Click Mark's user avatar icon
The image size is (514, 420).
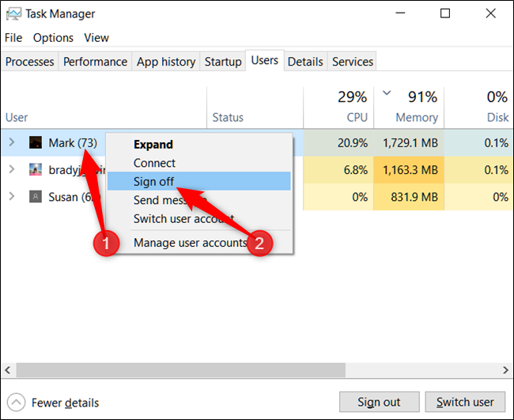tap(36, 142)
